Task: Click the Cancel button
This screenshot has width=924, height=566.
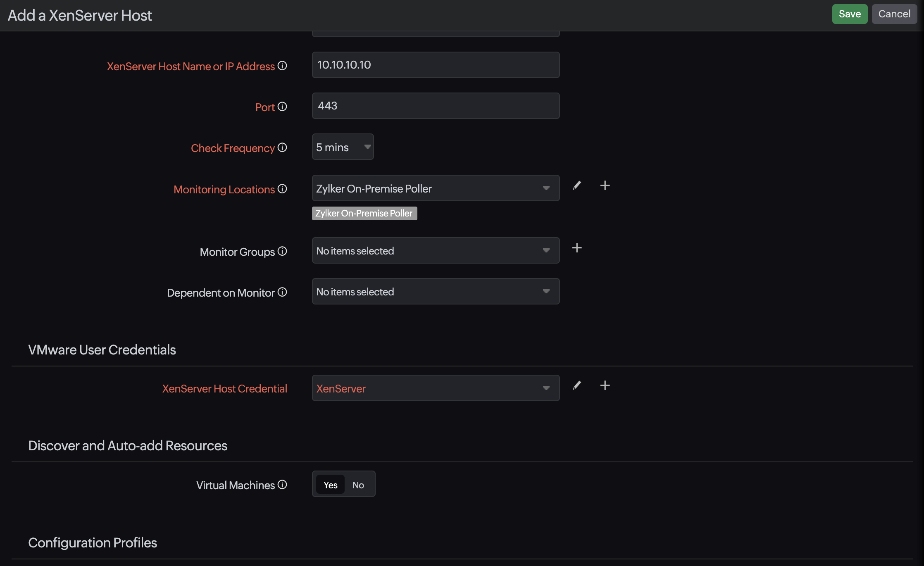Action: 894,14
